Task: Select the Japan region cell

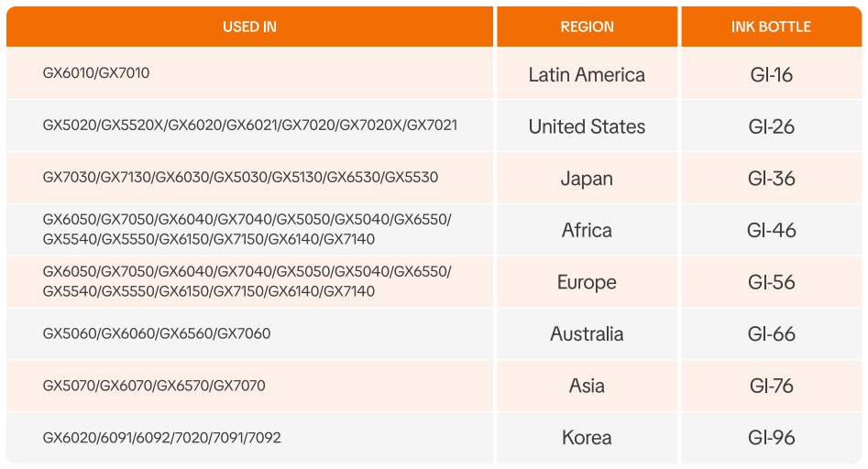Action: 587,179
